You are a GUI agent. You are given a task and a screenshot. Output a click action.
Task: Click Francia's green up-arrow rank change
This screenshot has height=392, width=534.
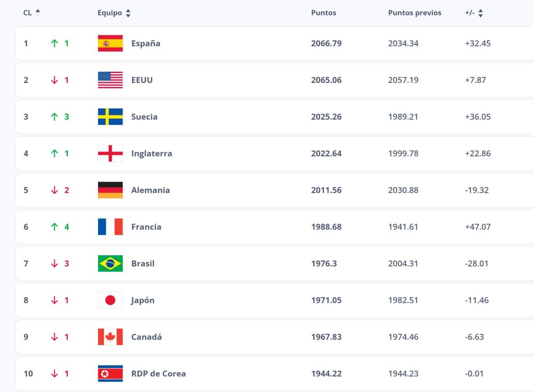point(54,227)
